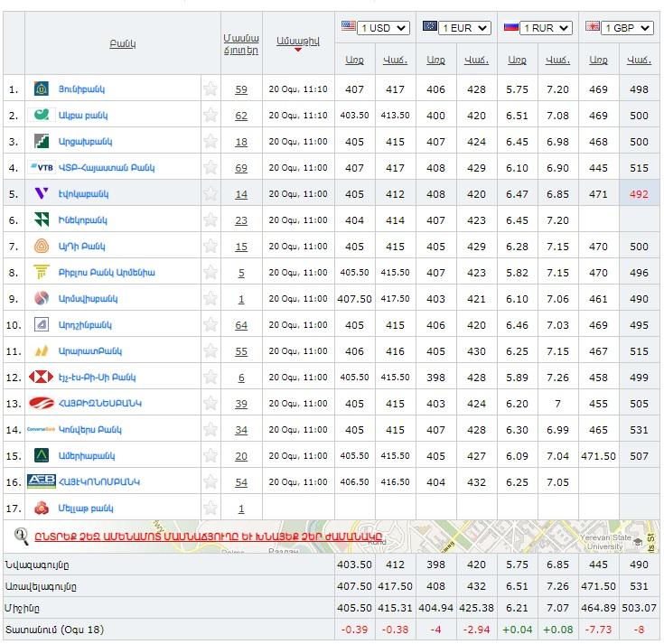Toggle the favorite star for Ardshinbank in row 10
The image size is (664, 644).
point(210,325)
